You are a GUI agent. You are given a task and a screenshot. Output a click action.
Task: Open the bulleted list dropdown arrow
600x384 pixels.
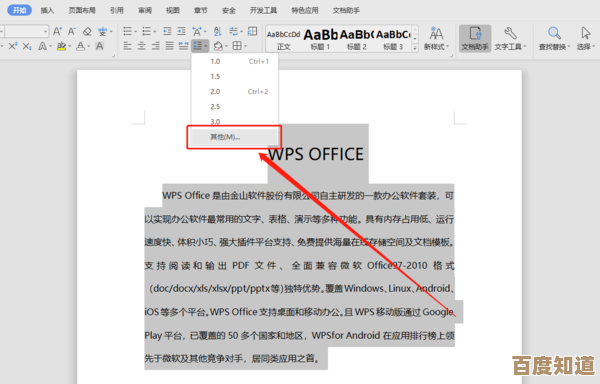[x=136, y=31]
